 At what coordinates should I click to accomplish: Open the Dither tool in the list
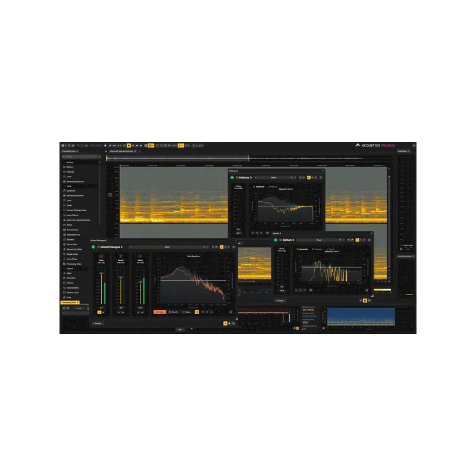[x=69, y=205]
